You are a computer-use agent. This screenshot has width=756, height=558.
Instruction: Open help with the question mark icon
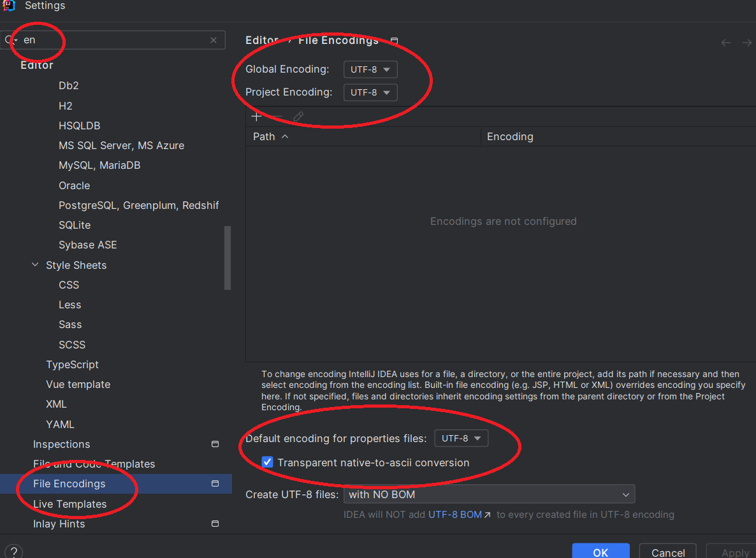[14, 552]
